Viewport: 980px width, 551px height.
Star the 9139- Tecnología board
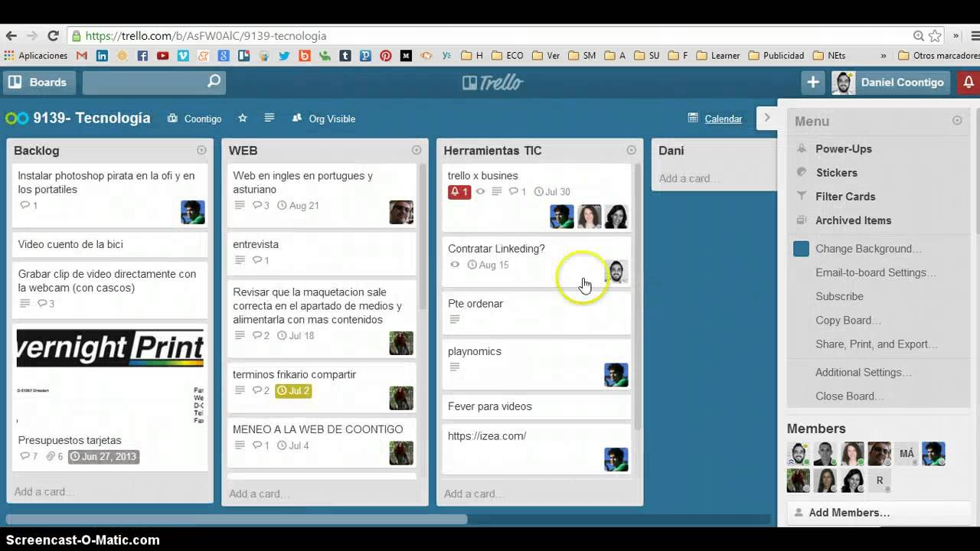243,118
